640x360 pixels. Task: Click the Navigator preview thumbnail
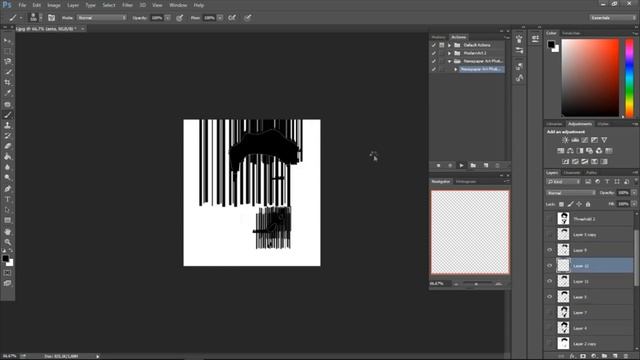470,232
